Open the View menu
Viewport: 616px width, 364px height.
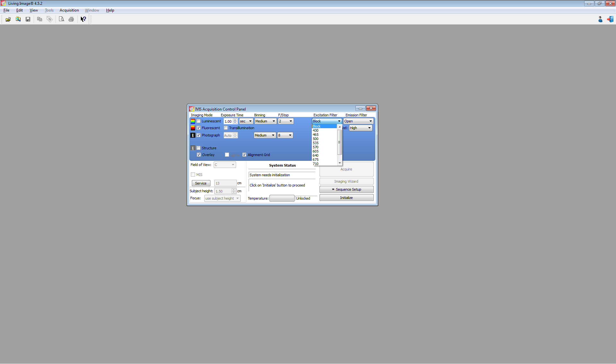click(34, 10)
